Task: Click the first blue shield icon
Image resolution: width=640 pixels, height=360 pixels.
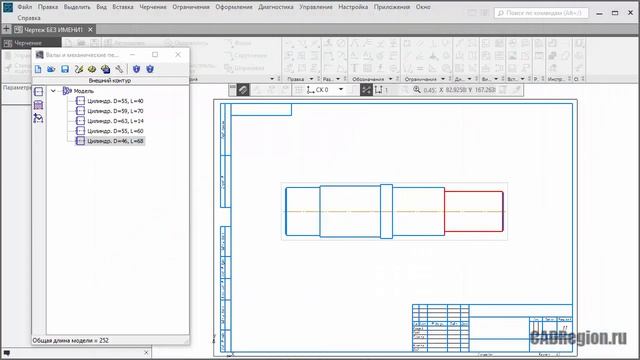Action: click(136, 69)
